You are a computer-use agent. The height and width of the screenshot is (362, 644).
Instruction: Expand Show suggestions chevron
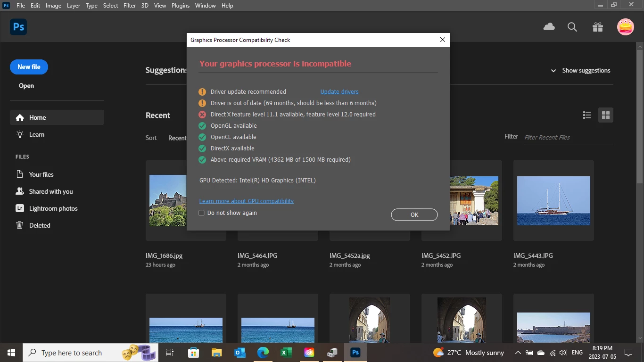(x=553, y=71)
